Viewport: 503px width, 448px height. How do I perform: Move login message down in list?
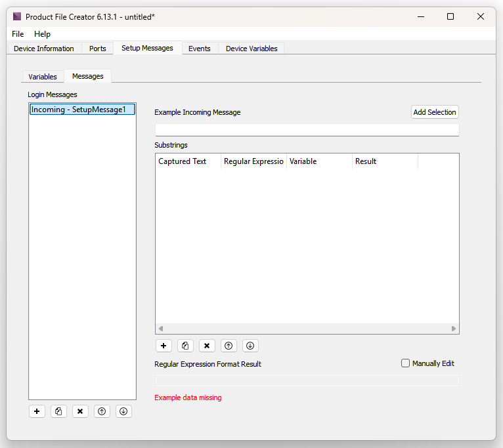123,411
